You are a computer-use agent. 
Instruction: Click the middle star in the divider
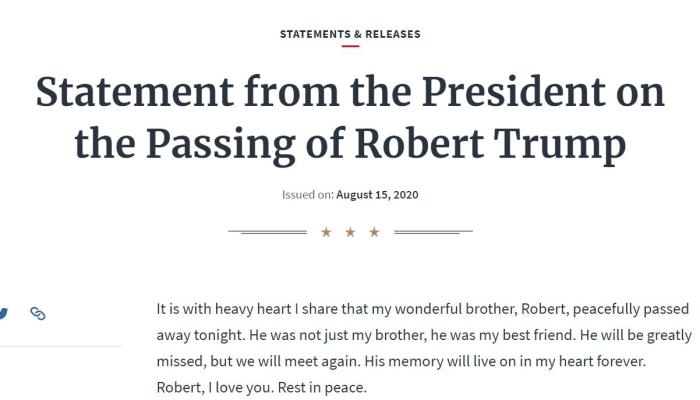pyautogui.click(x=350, y=232)
